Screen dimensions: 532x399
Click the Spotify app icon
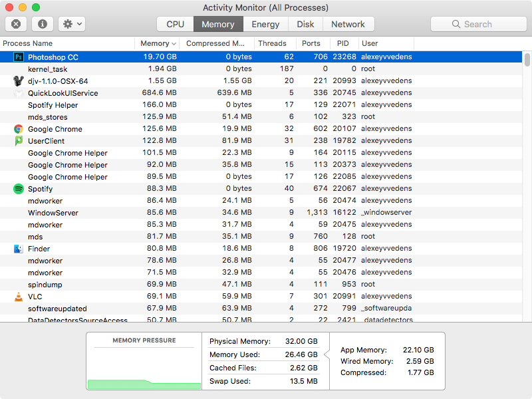(19, 189)
